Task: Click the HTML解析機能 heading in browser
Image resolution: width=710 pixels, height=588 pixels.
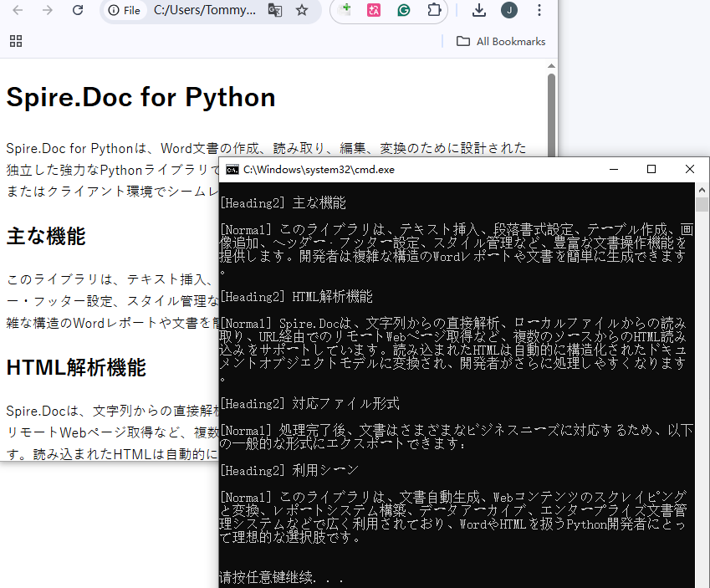Action: tap(76, 367)
